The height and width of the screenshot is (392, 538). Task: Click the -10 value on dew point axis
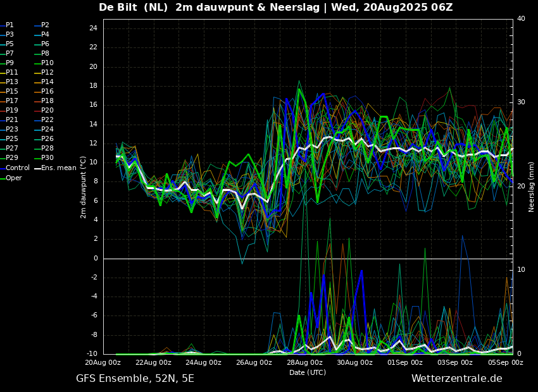click(x=92, y=354)
